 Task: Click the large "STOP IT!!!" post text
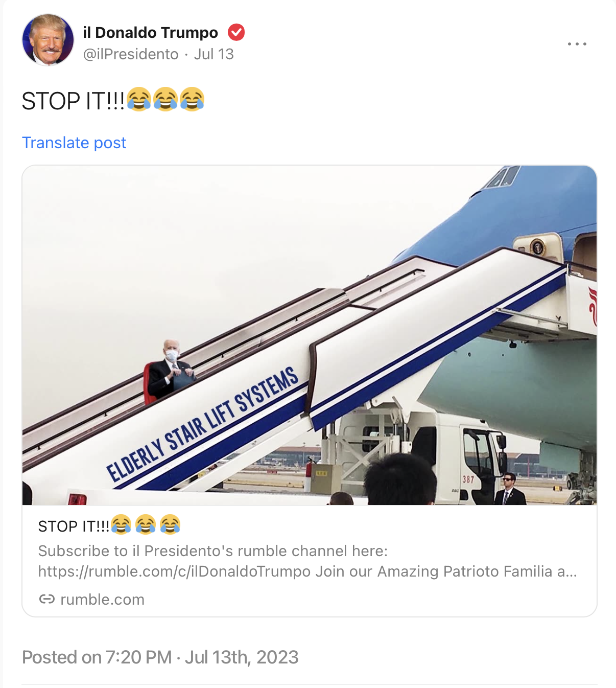pyautogui.click(x=73, y=101)
